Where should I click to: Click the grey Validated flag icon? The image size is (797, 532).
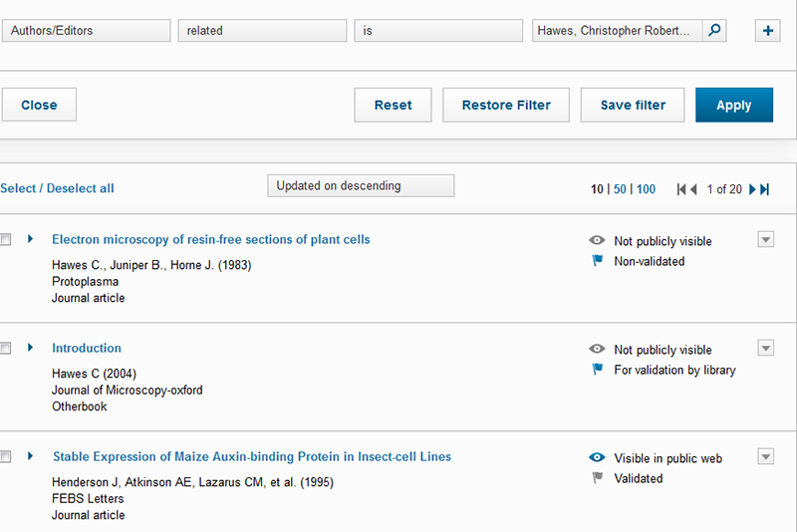pos(598,478)
